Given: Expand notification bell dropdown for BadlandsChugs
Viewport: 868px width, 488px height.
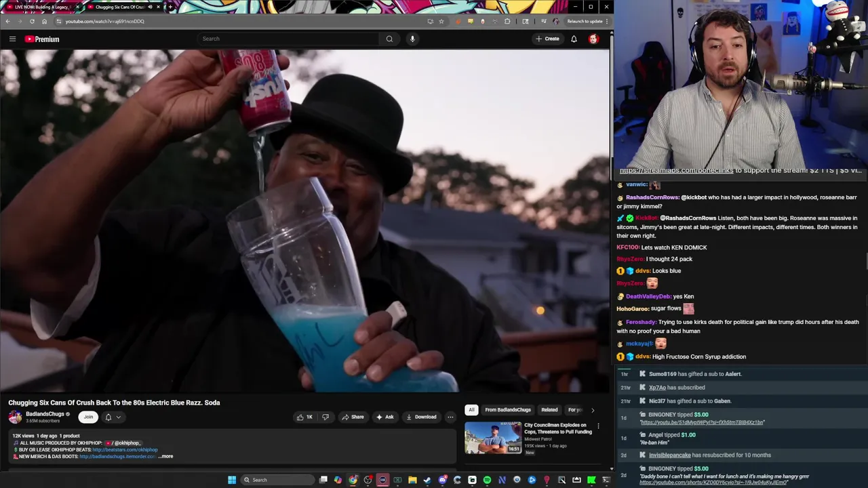Looking at the screenshot, I should (118, 417).
